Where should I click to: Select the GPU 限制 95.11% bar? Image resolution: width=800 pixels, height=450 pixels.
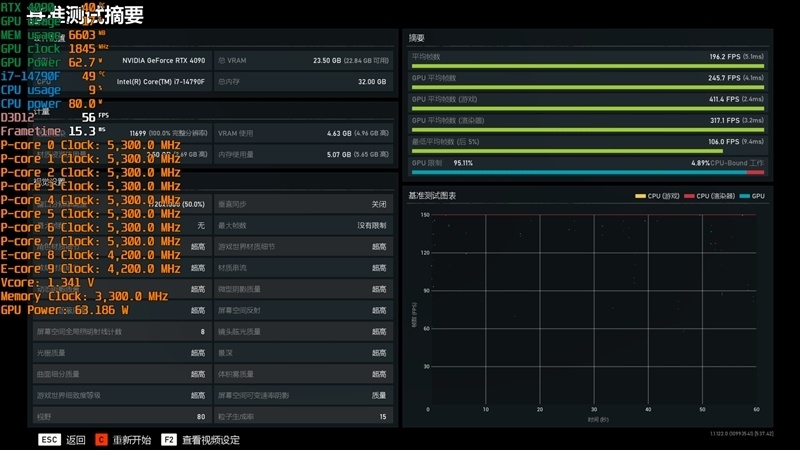tap(588, 166)
